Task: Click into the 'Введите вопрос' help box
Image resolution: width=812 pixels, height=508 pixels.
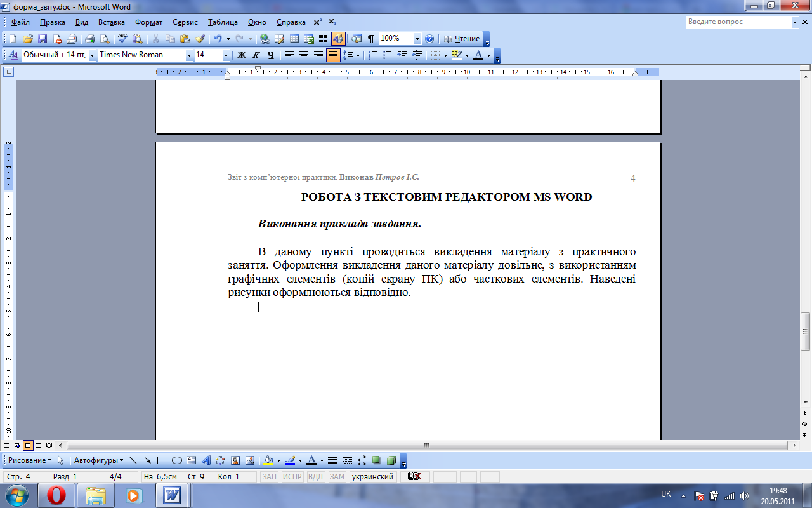Action: [738, 22]
